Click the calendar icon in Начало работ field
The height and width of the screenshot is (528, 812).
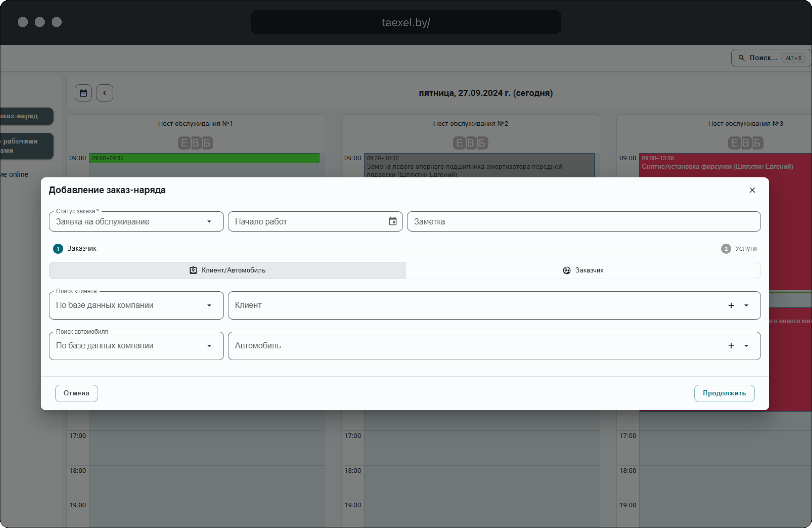392,221
